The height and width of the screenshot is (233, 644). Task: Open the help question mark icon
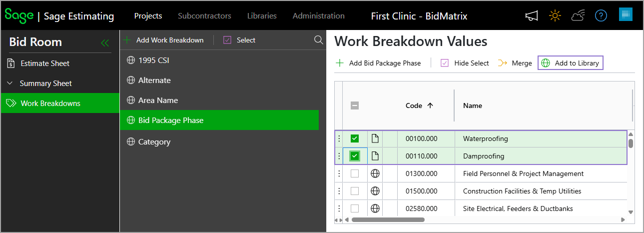pyautogui.click(x=601, y=16)
